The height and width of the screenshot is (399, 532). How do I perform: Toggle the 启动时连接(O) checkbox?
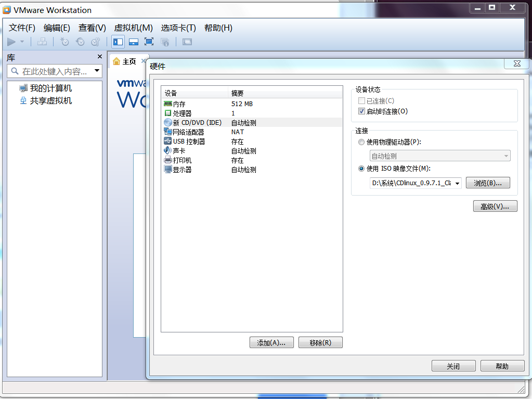pos(361,111)
